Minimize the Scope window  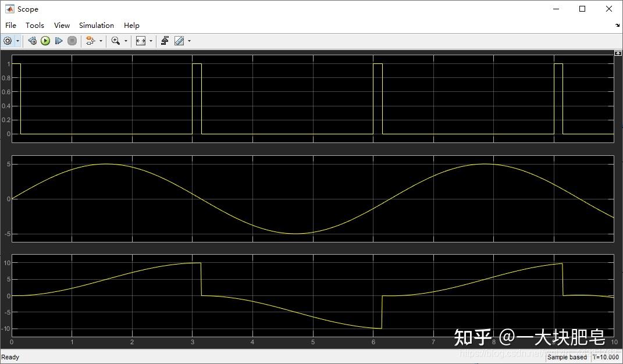click(x=556, y=9)
